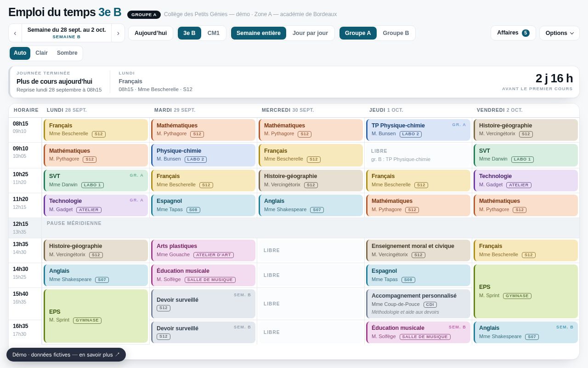Click the 2 j 16 h countdown
The width and height of the screenshot is (588, 368).
tap(554, 79)
